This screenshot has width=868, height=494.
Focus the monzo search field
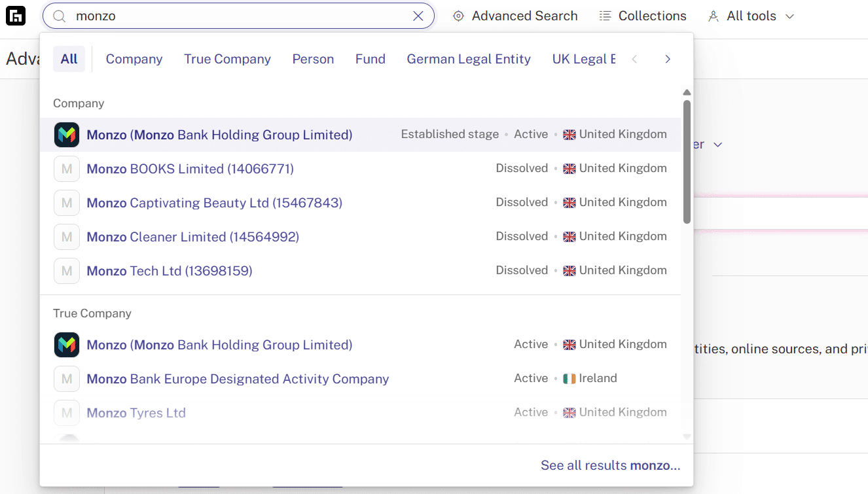[x=238, y=16]
